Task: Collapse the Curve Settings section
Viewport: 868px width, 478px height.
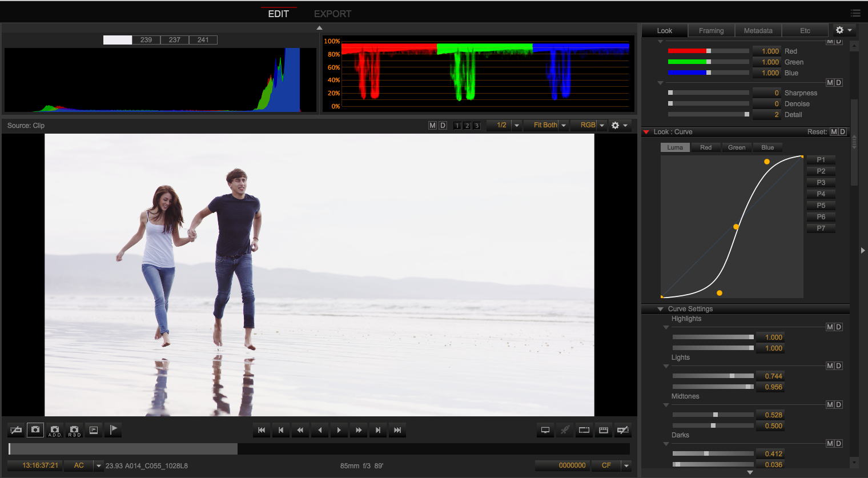Action: (x=661, y=309)
